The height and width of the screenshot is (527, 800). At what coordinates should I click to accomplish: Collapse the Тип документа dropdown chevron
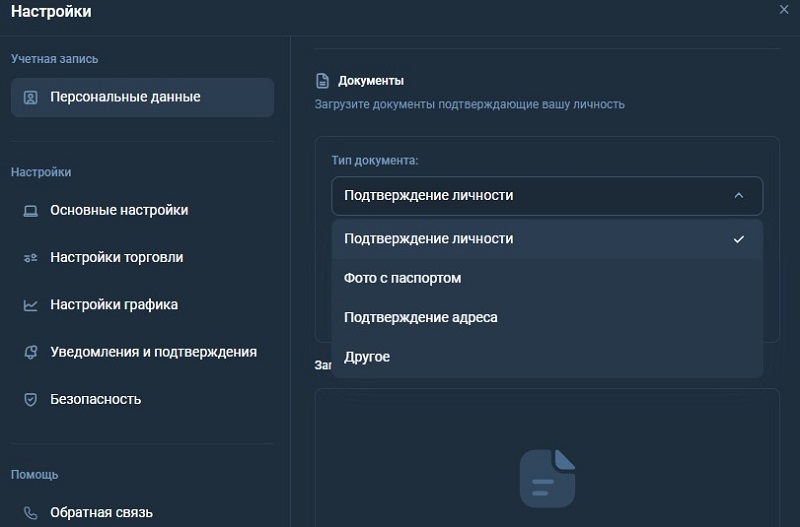click(x=739, y=196)
